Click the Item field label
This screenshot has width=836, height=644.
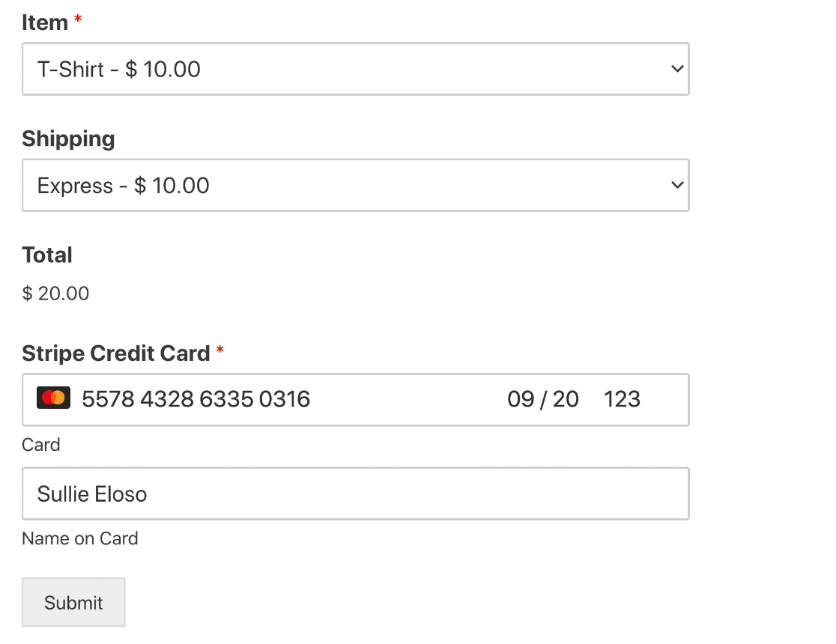45,22
